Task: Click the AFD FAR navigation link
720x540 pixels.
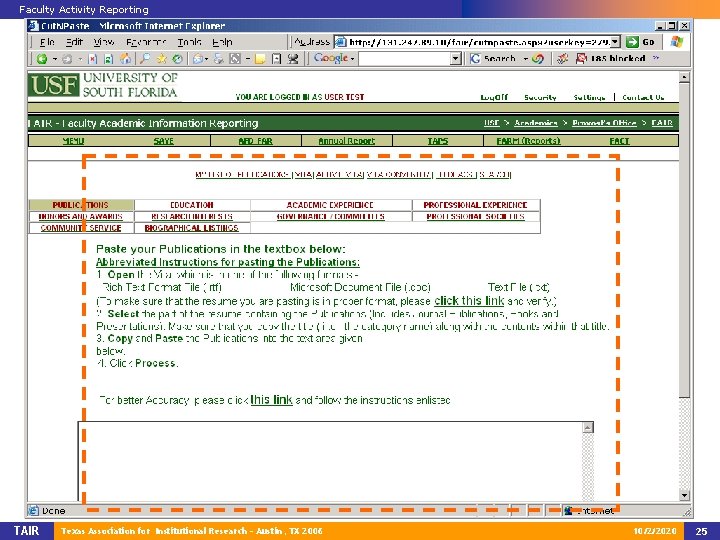Action: point(255,141)
